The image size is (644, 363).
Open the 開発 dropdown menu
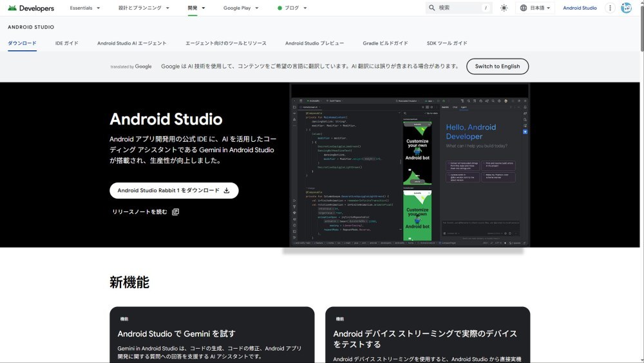point(196,8)
